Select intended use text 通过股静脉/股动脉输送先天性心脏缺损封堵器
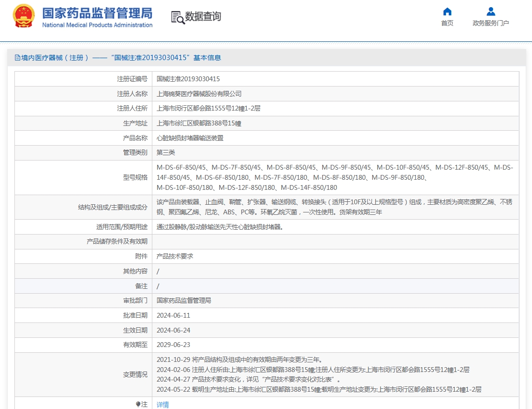Viewport: 532px width, 409px height. tap(220, 227)
